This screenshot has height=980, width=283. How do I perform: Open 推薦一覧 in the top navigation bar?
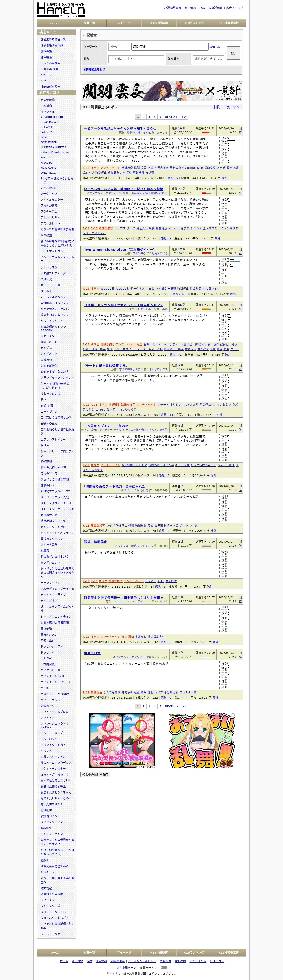(89, 23)
